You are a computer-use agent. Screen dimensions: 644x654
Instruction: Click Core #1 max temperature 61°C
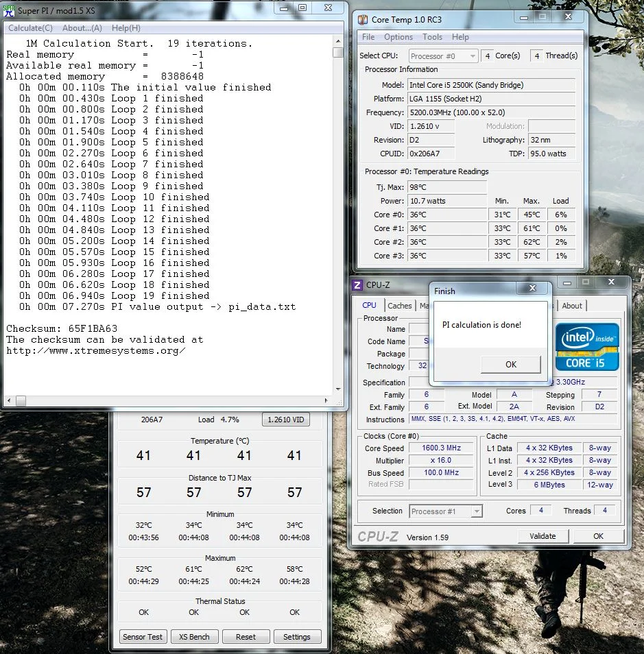(x=532, y=228)
